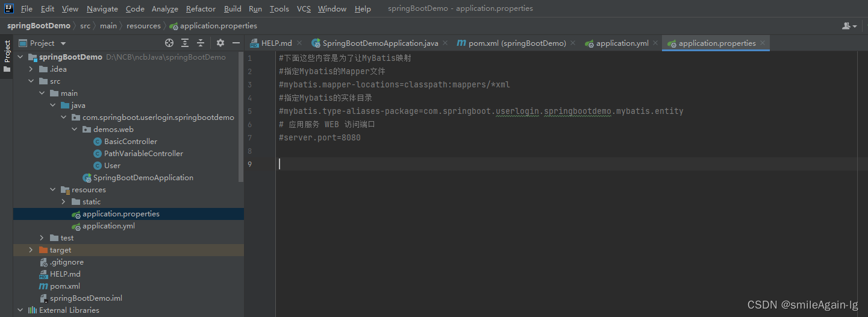The height and width of the screenshot is (317, 868).
Task: Click on empty line 9 in editor
Action: point(482,164)
